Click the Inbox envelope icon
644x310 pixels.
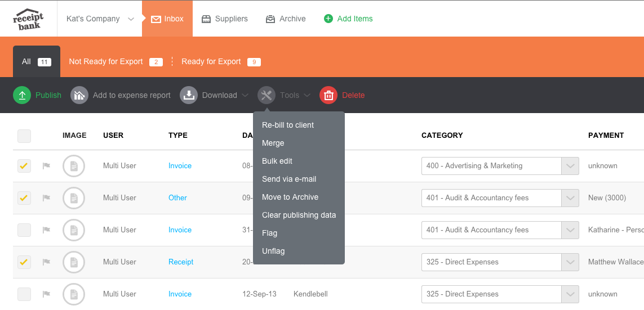click(x=156, y=19)
